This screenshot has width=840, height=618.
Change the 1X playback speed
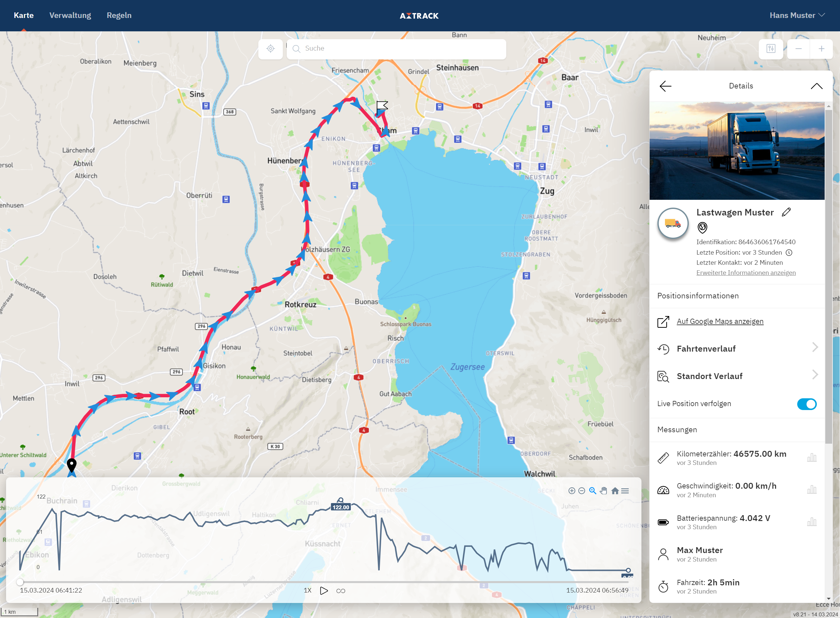coord(308,590)
